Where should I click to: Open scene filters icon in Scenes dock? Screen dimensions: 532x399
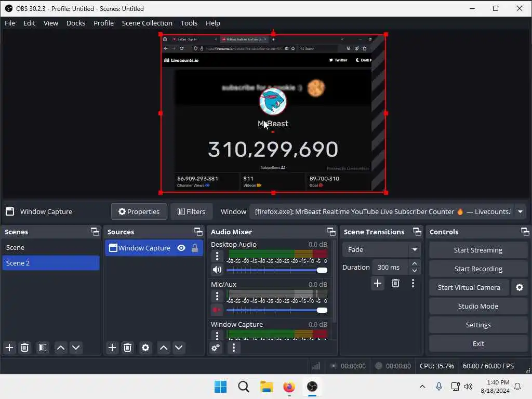pyautogui.click(x=43, y=348)
